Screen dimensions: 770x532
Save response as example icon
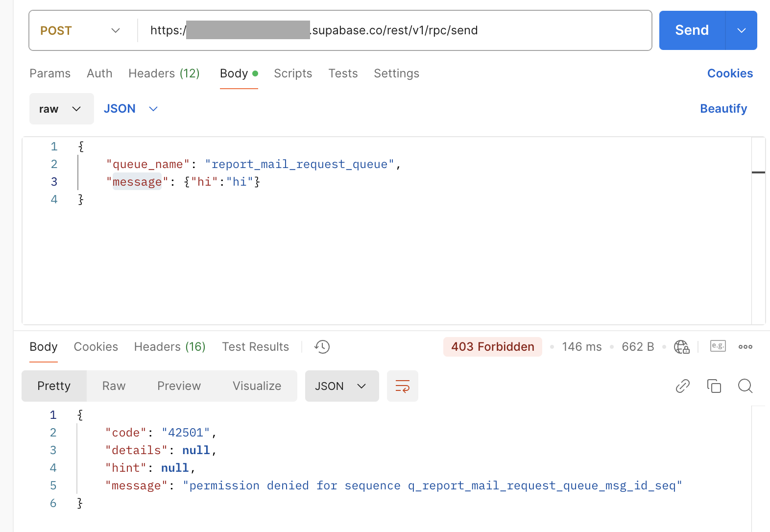pyautogui.click(x=718, y=346)
